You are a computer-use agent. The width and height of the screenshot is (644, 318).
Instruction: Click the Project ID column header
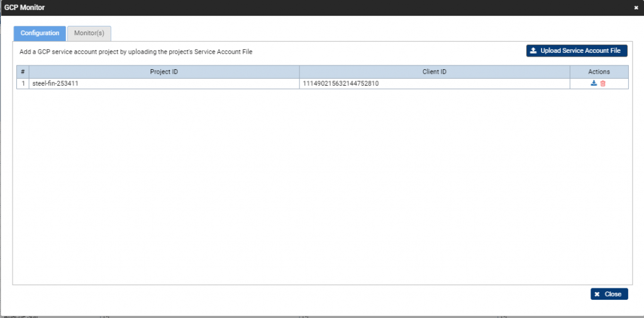pos(164,72)
